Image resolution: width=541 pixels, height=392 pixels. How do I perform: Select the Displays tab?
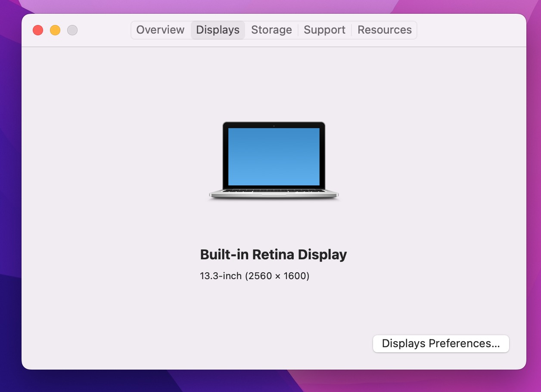pyautogui.click(x=218, y=30)
